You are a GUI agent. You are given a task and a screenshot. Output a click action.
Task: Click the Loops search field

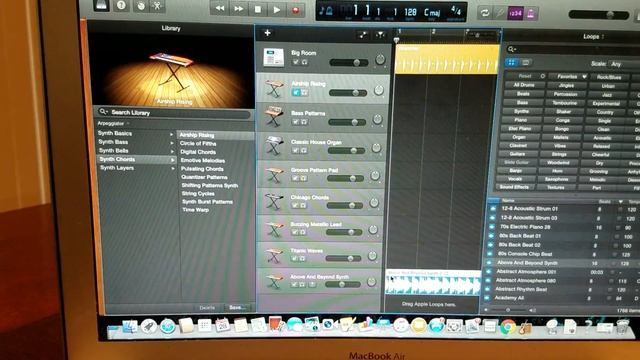point(573,49)
